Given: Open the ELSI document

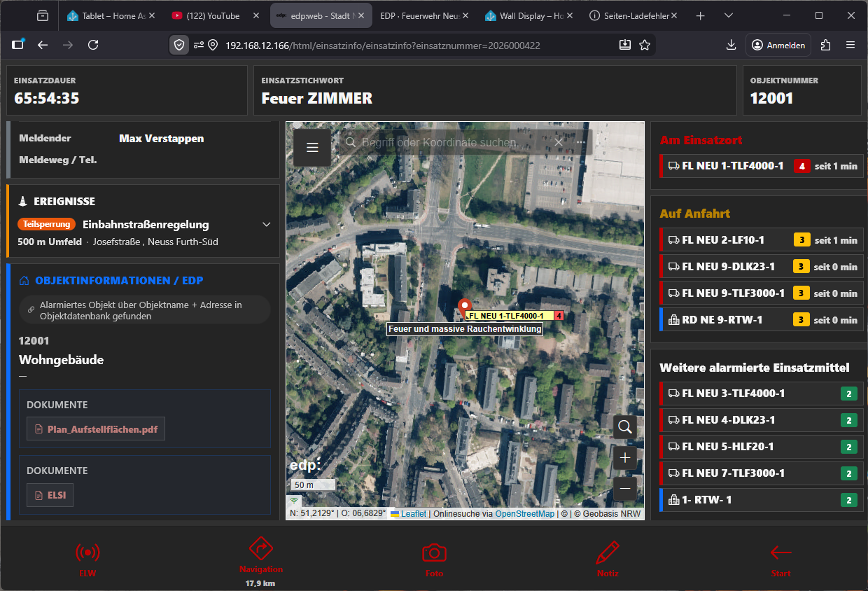Looking at the screenshot, I should point(50,495).
